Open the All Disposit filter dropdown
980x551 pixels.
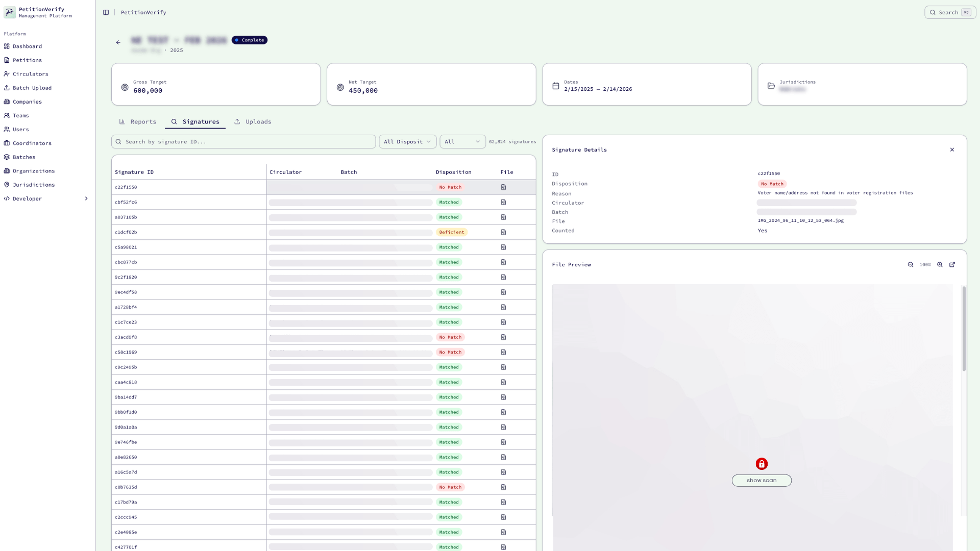pos(407,142)
